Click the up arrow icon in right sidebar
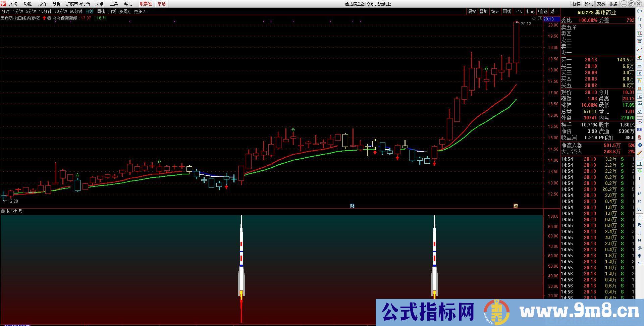The height and width of the screenshot is (326, 644). (x=639, y=19)
